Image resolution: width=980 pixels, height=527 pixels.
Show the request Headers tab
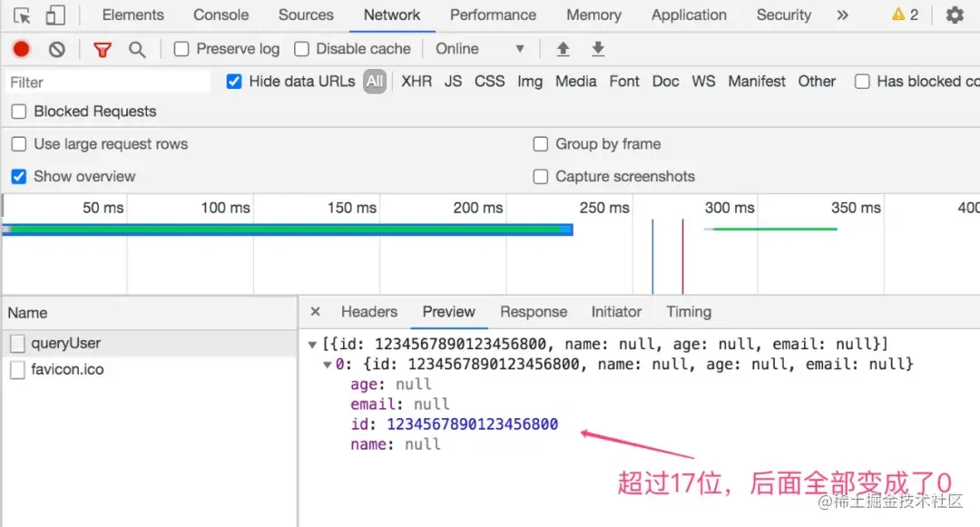368,312
